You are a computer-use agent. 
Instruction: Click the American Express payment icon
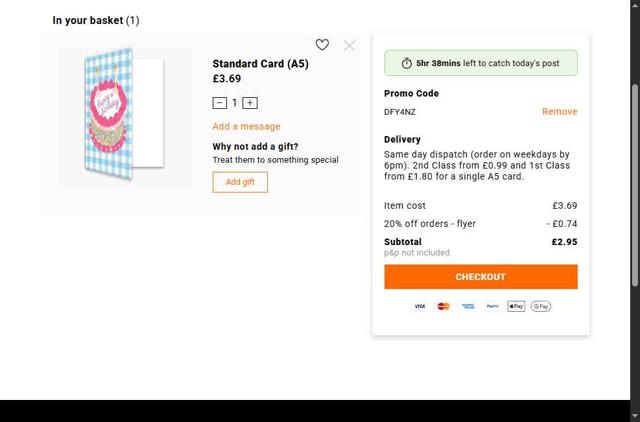point(468,306)
